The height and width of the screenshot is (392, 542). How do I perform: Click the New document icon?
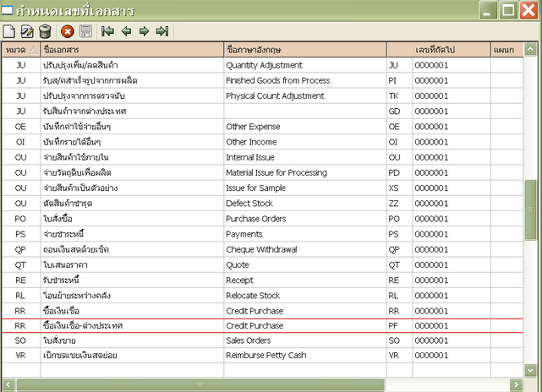point(9,31)
